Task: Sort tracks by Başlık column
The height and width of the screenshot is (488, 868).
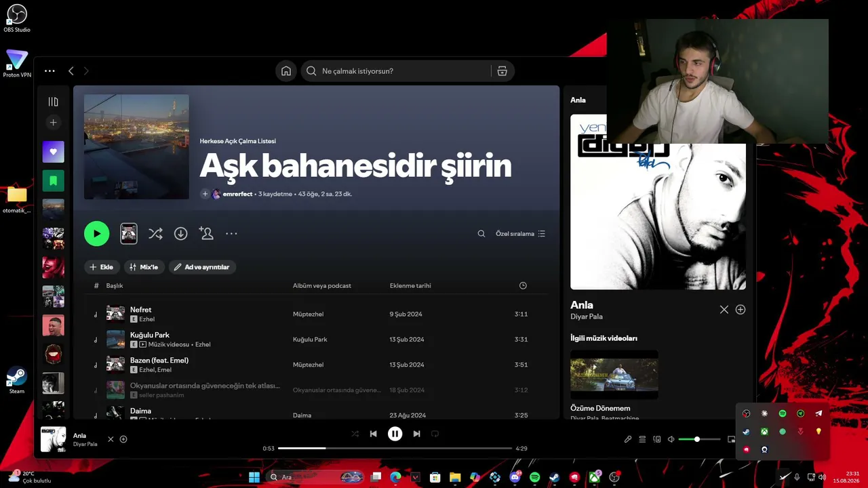Action: click(115, 286)
